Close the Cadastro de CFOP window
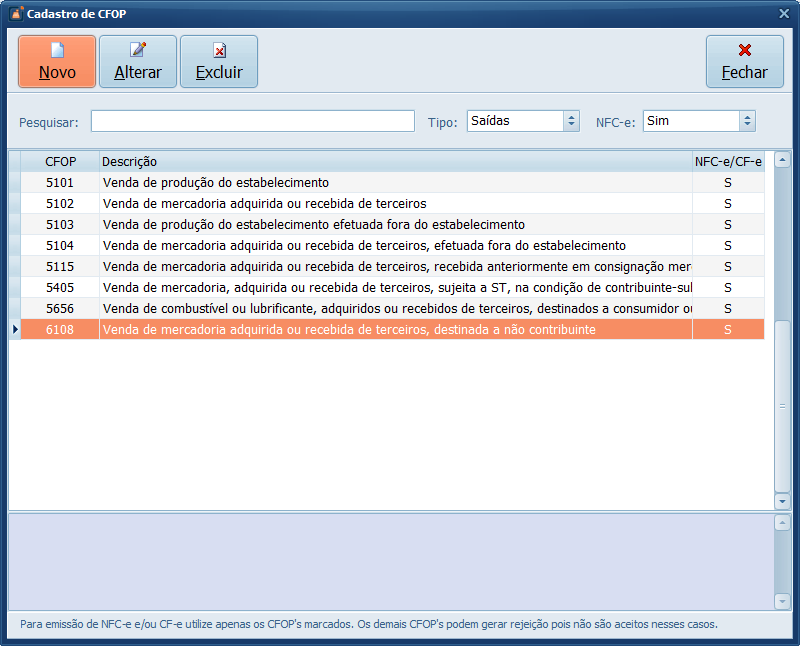Image resolution: width=800 pixels, height=646 pixels. coord(784,14)
